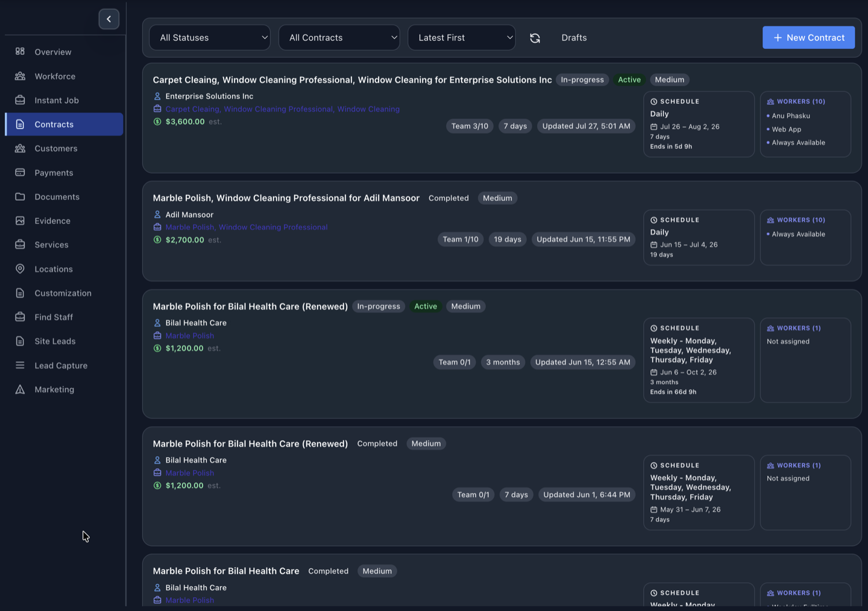Click Ends in 5d 9h text

point(671,147)
